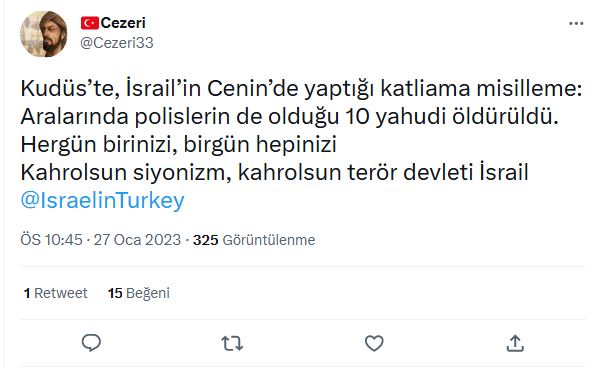The width and height of the screenshot is (601, 368).
Task: Follow the @IsraelinTurkey mention link
Action: [x=102, y=200]
